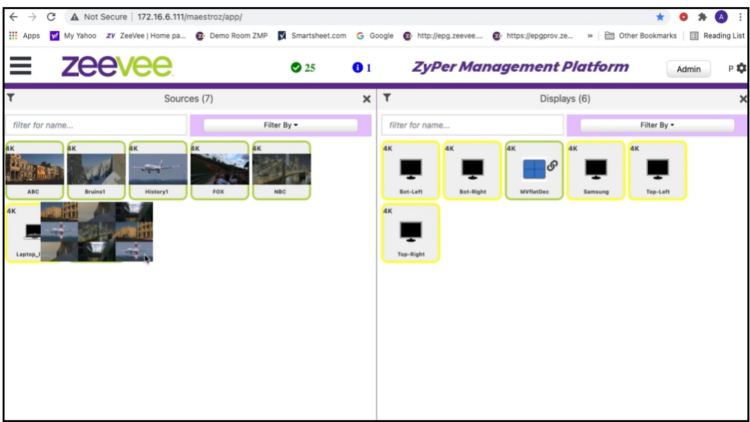
Task: Select the Top-Right display monitor
Action: [411, 233]
